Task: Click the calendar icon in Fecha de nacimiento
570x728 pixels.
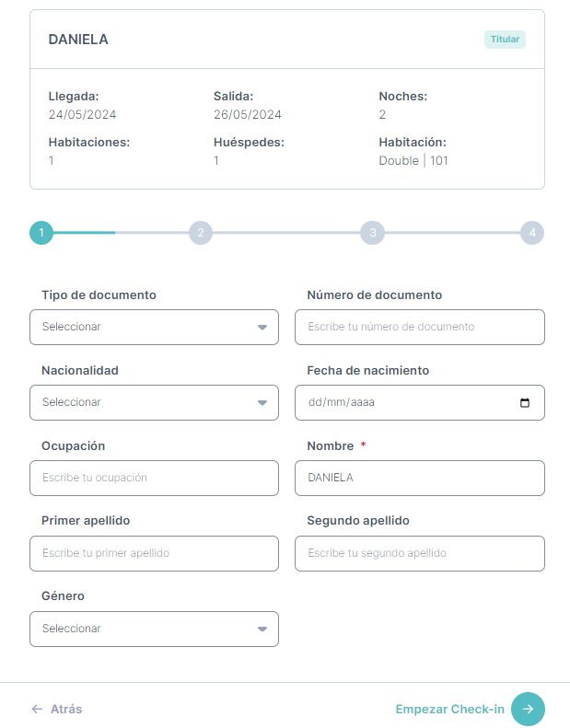Action: pos(525,402)
